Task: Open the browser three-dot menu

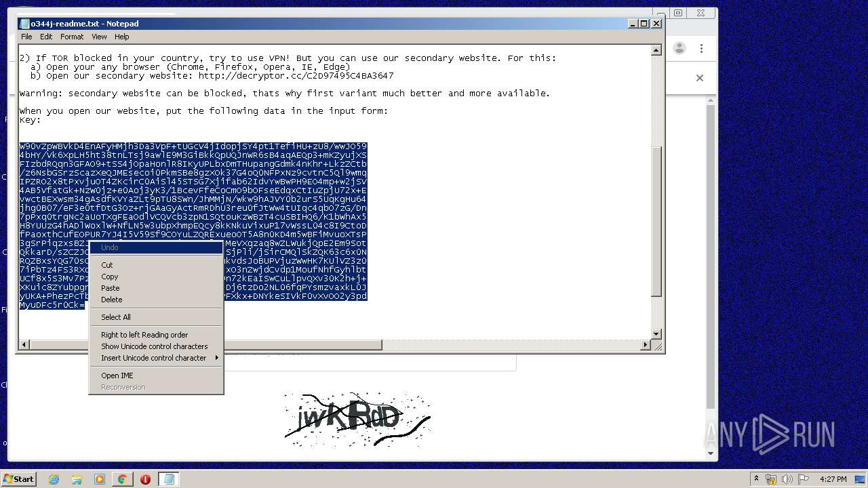Action: [x=701, y=48]
